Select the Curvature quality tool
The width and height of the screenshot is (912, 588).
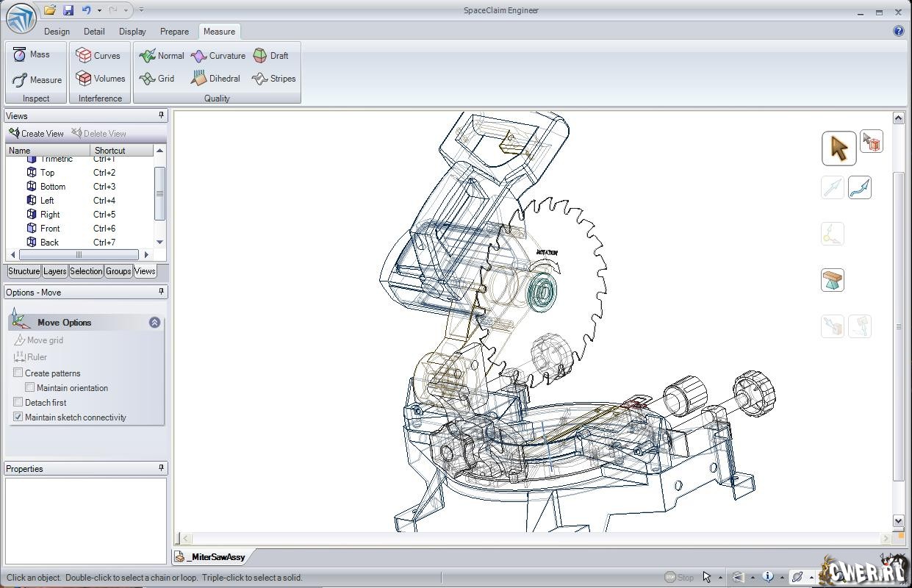click(218, 56)
